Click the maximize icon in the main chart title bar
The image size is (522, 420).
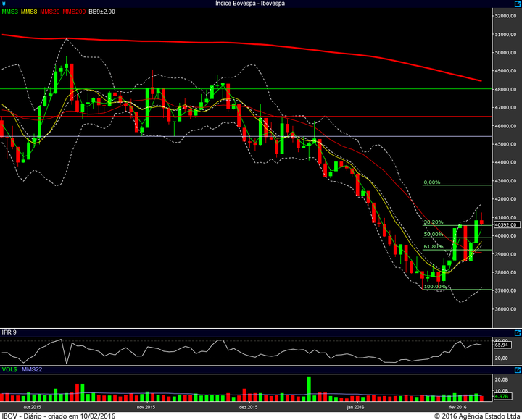click(518, 4)
